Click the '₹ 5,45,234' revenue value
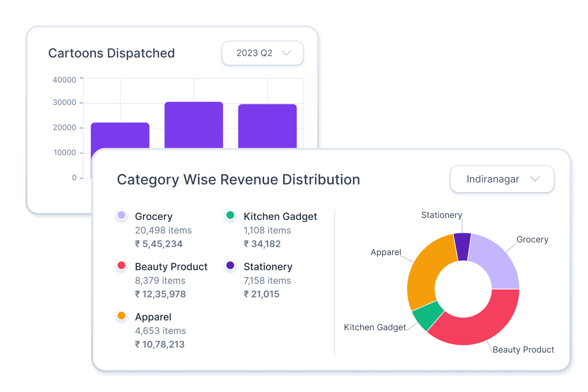The width and height of the screenshot is (588, 392). pyautogui.click(x=159, y=244)
